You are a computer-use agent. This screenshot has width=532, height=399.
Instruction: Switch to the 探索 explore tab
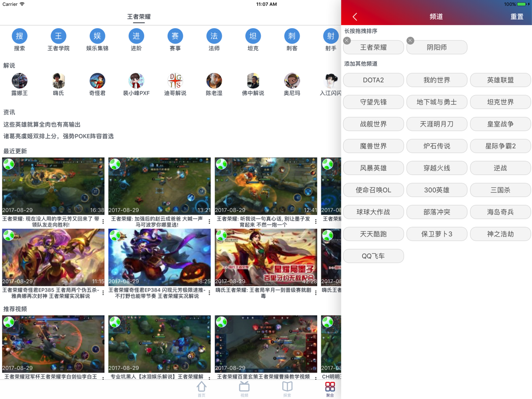coord(287,389)
